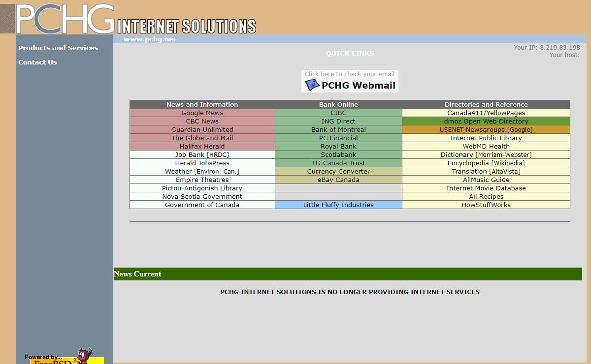591x364 pixels.
Task: Open Herald JobsPress link
Action: coord(202,163)
